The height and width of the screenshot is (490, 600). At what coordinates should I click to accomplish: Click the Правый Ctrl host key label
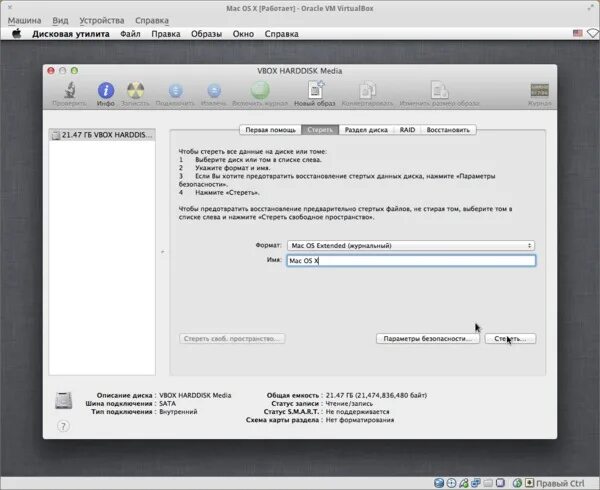tap(560, 483)
